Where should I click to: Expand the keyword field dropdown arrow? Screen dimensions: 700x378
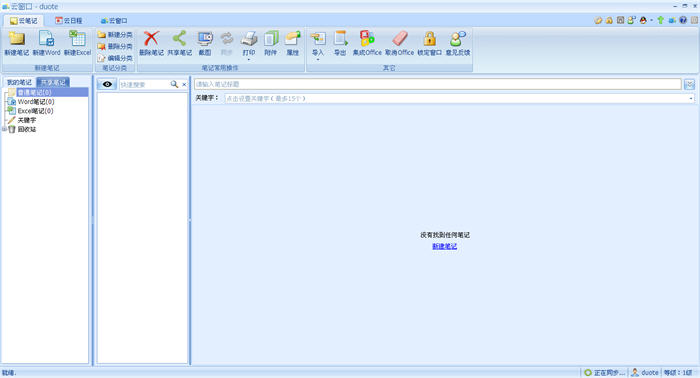click(691, 98)
